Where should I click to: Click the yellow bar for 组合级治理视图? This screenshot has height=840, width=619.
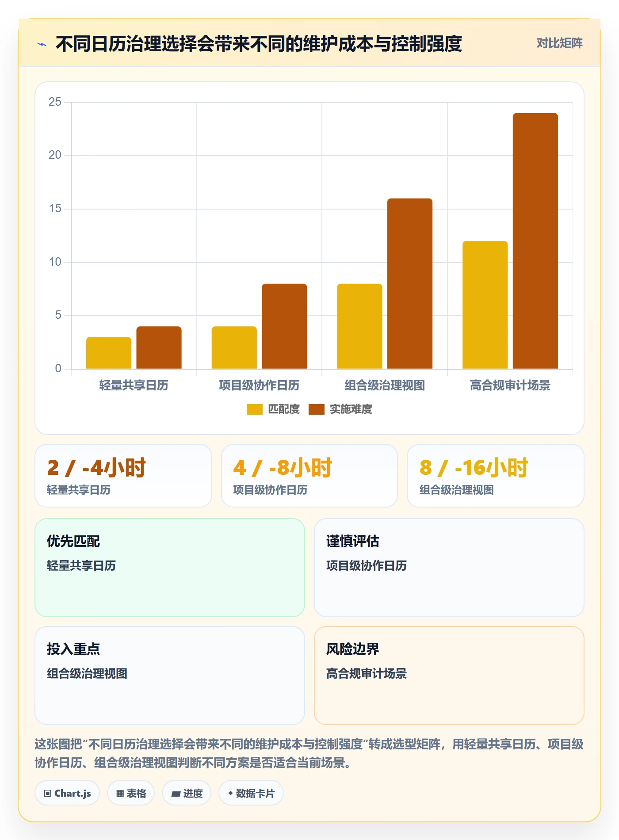point(359,326)
